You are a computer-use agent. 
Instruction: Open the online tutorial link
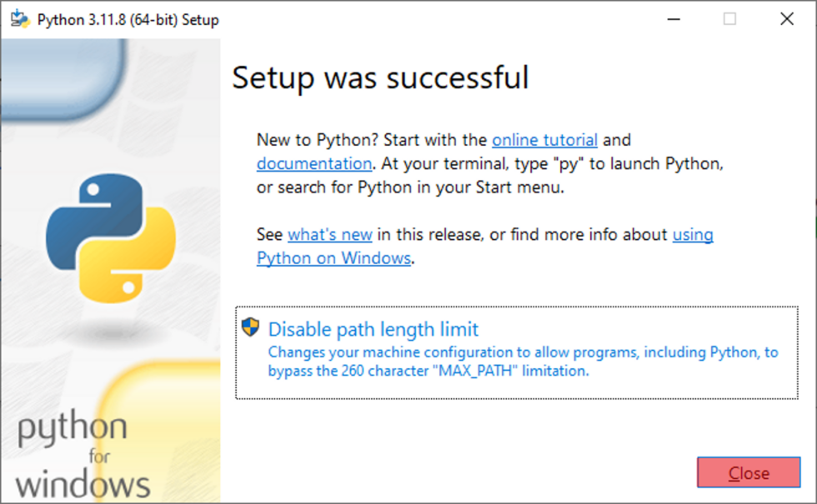tap(544, 139)
